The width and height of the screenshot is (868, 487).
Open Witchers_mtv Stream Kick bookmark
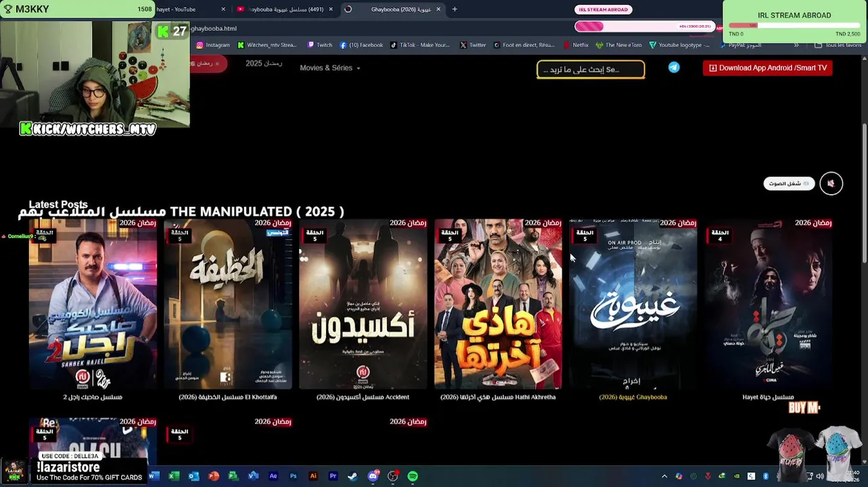tap(267, 45)
